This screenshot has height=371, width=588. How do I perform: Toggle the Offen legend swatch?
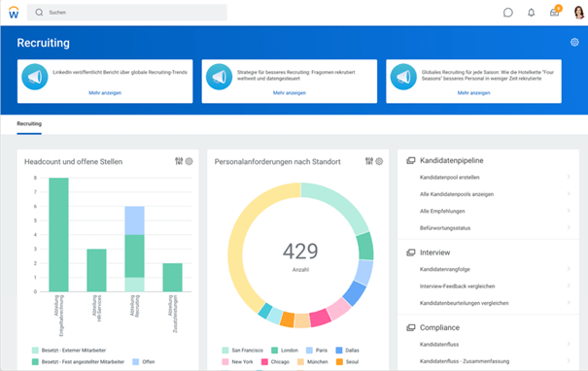[x=136, y=362]
